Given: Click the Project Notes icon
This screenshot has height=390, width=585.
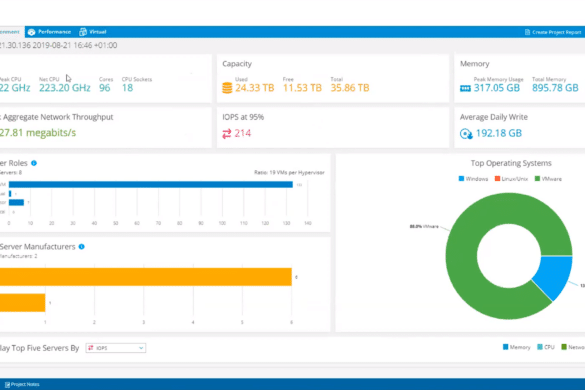Looking at the screenshot, I should pos(7,384).
